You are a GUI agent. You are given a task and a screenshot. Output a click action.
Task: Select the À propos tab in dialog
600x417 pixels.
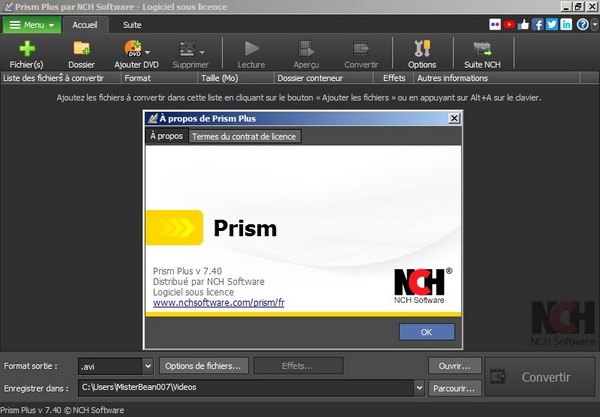pyautogui.click(x=166, y=136)
